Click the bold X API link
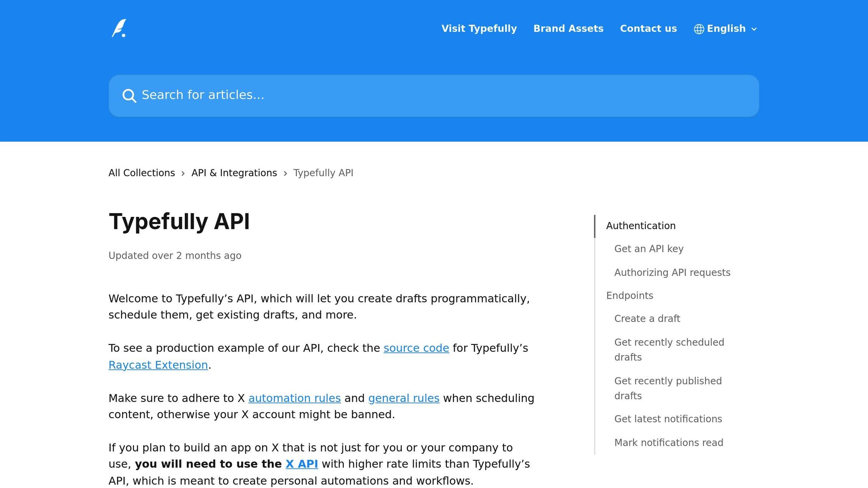 click(x=301, y=464)
